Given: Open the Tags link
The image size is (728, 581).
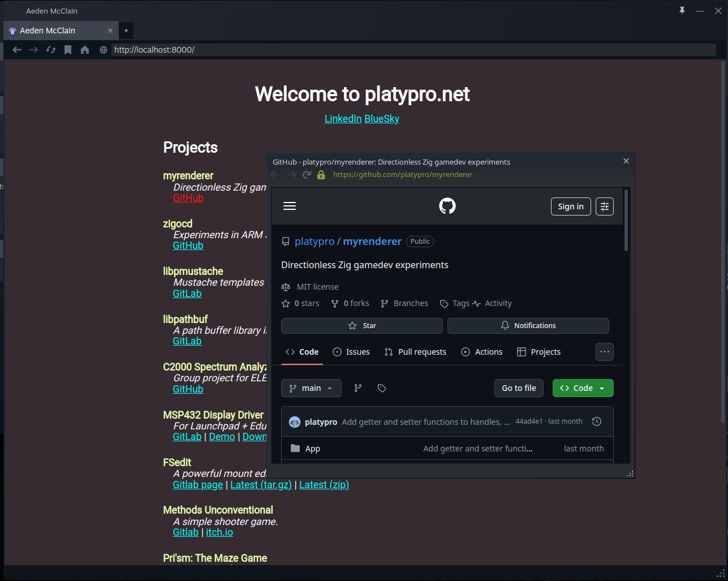Looking at the screenshot, I should coord(455,304).
